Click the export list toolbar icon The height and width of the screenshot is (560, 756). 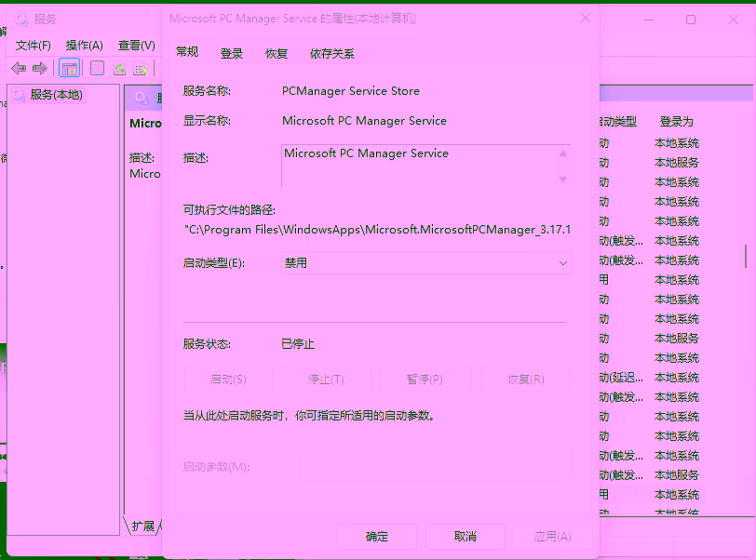(x=141, y=67)
